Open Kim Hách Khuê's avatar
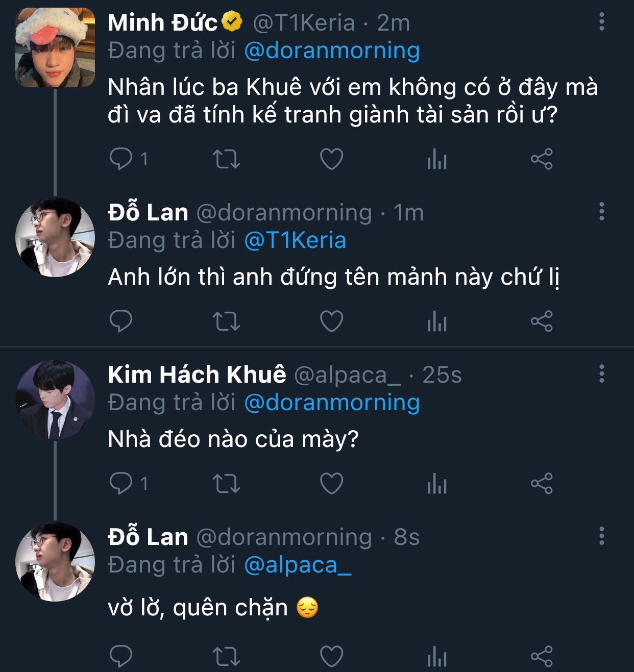 pos(55,400)
